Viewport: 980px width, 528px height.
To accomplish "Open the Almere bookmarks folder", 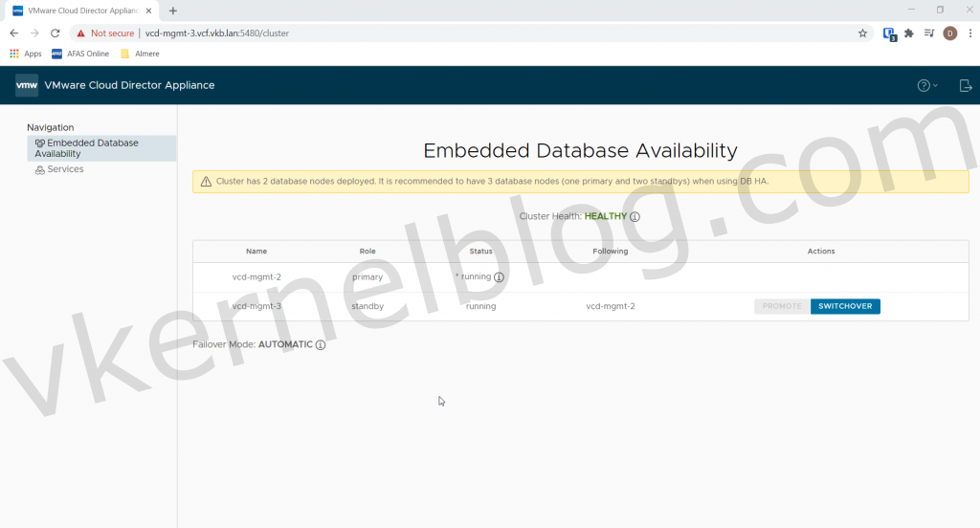I will (140, 54).
